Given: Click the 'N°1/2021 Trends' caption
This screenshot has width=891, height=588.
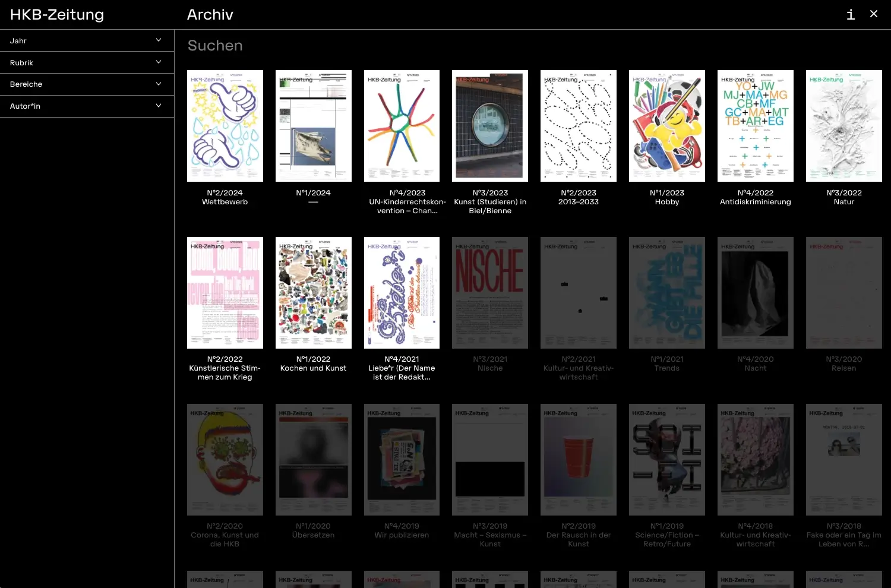Looking at the screenshot, I should click(667, 363).
